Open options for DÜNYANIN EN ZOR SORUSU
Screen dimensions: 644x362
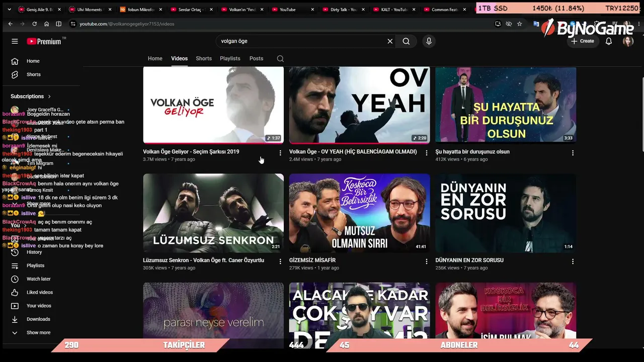click(573, 261)
